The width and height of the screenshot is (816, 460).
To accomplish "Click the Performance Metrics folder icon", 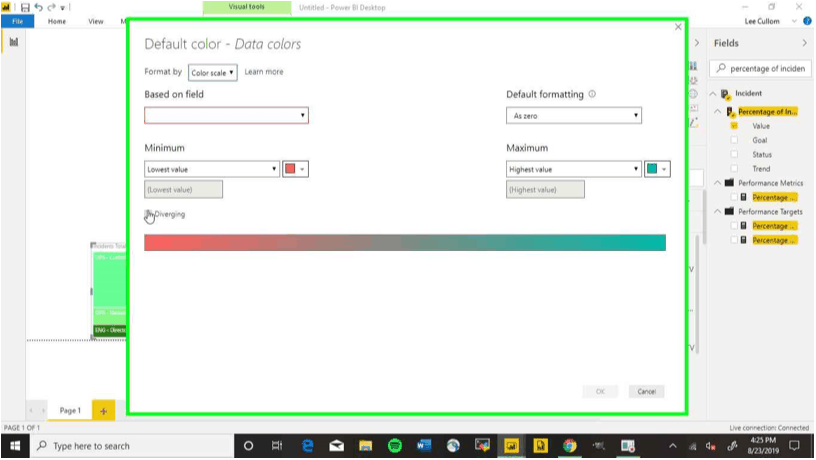I will coord(729,183).
